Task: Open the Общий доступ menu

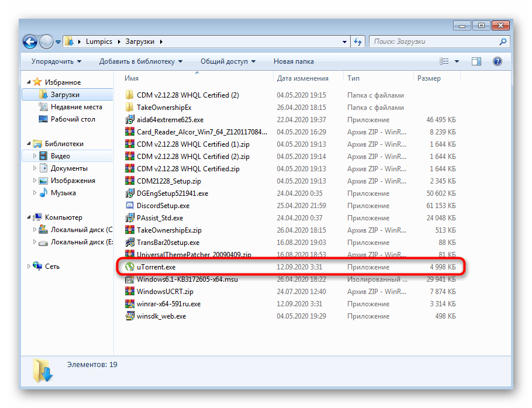Action: [x=228, y=61]
